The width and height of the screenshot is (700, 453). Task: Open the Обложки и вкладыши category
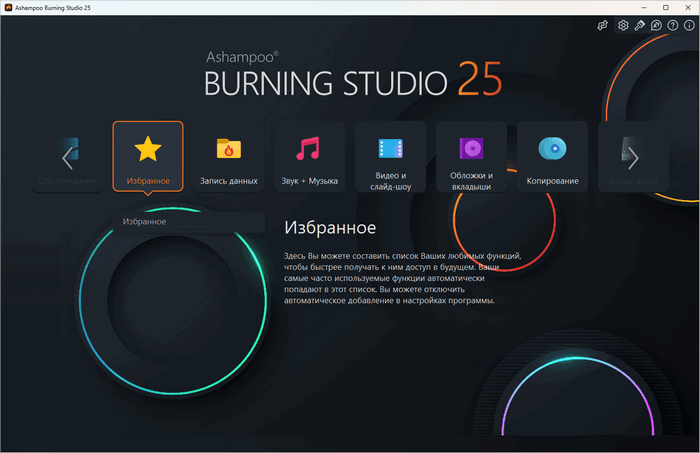pyautogui.click(x=471, y=156)
